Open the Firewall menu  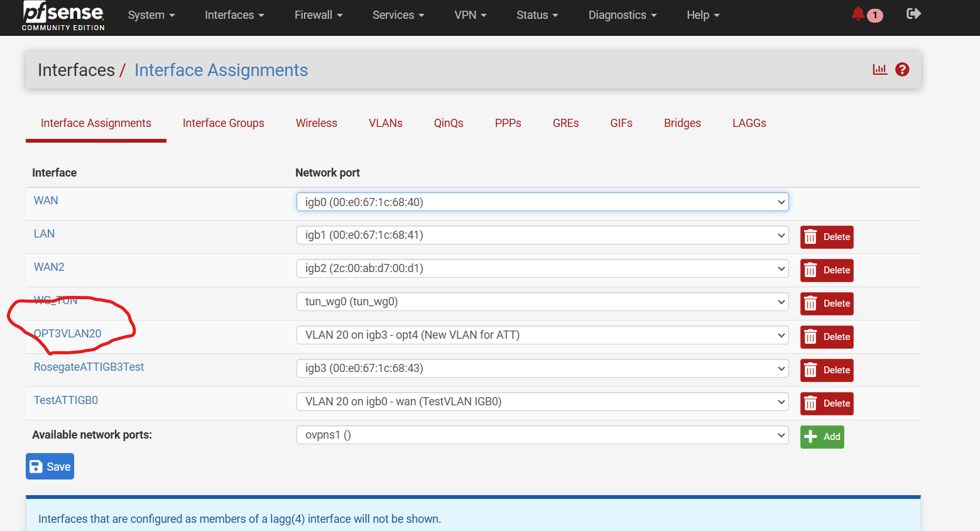click(318, 15)
